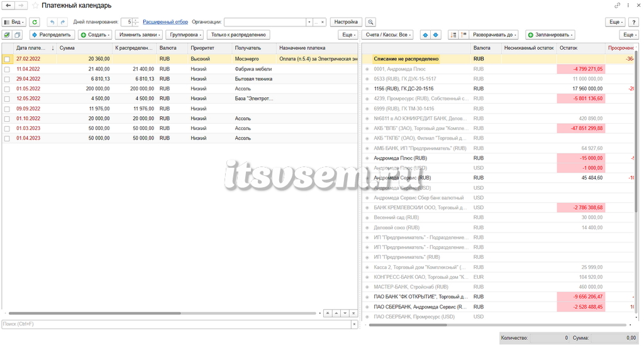Image resolution: width=644 pixels, height=348 pixels.
Task: Click expand marker of 0001, Андромеда Плюс
Action: [367, 69]
